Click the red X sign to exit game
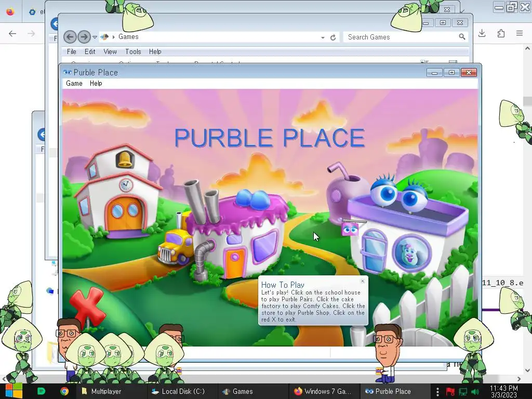The image size is (532, 399). (87, 308)
